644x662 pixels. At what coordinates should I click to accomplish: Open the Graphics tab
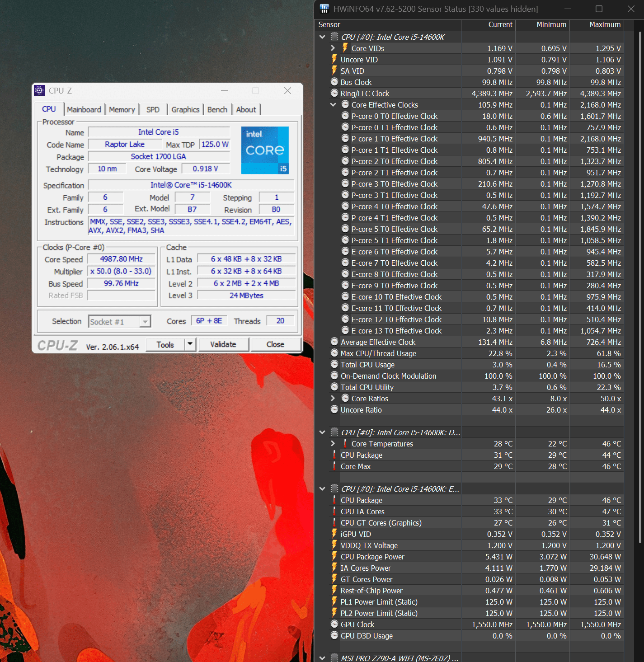185,109
